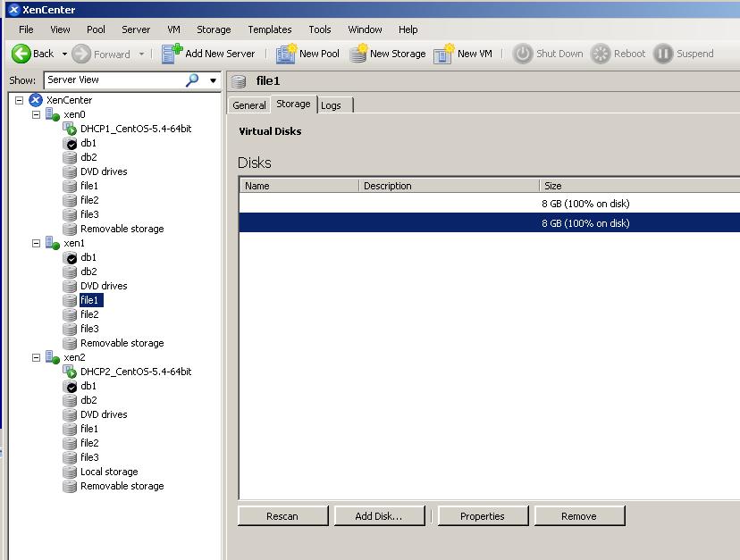Click the Rescan button
Viewport: 740px width, 560px height.
(x=282, y=516)
